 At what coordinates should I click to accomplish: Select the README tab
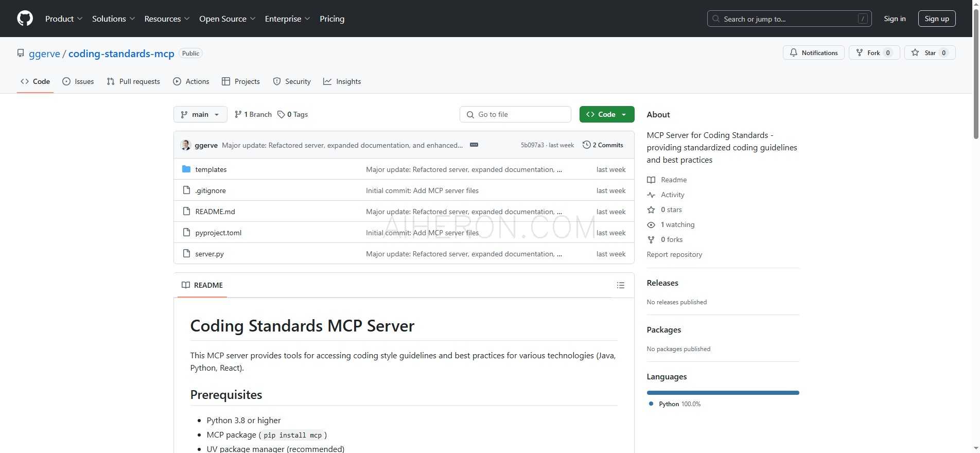[202, 285]
